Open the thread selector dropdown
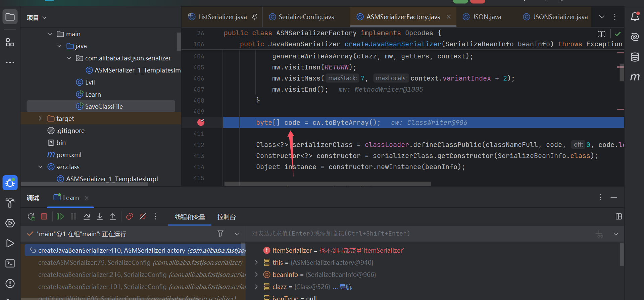Screen dimensions: 644x300 (x=237, y=234)
